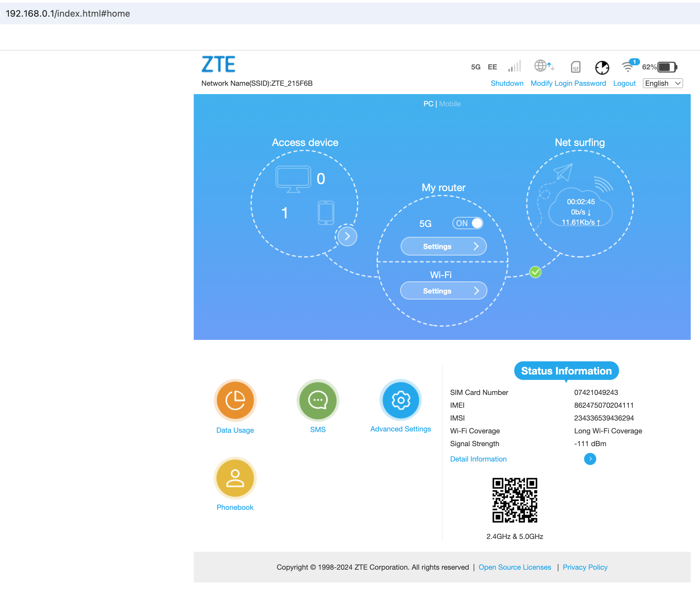
Task: Open Privacy Policy page
Action: tap(585, 567)
